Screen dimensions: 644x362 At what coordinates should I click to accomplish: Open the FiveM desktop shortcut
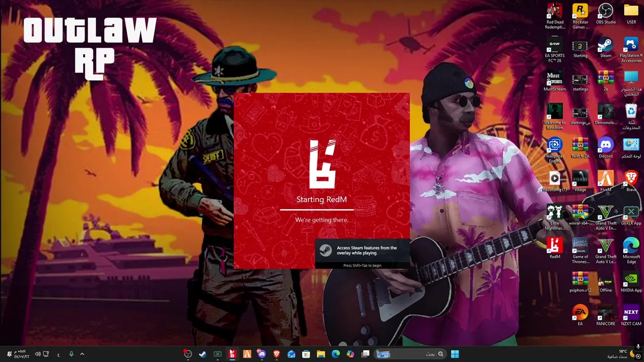606,182
